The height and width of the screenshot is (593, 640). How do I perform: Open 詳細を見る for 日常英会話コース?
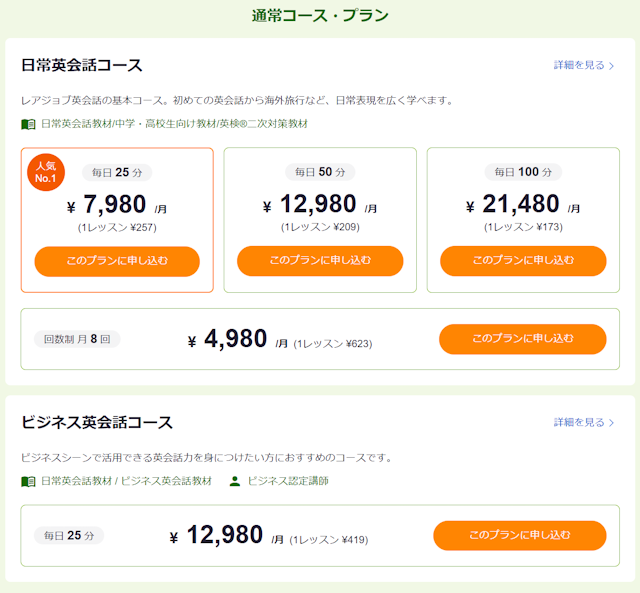point(584,65)
